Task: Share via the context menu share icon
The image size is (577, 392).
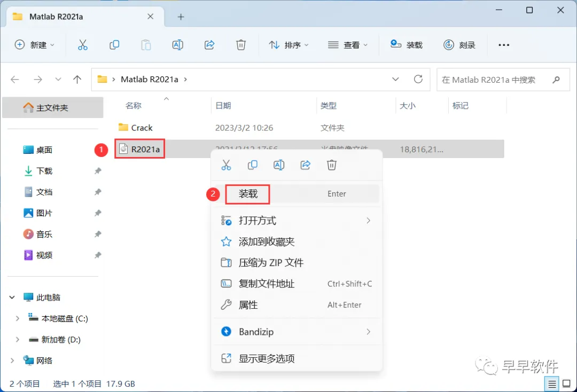Action: (x=306, y=165)
